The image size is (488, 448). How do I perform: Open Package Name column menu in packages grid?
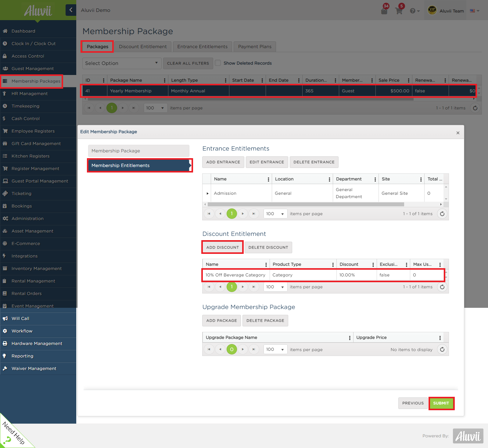[x=165, y=80]
